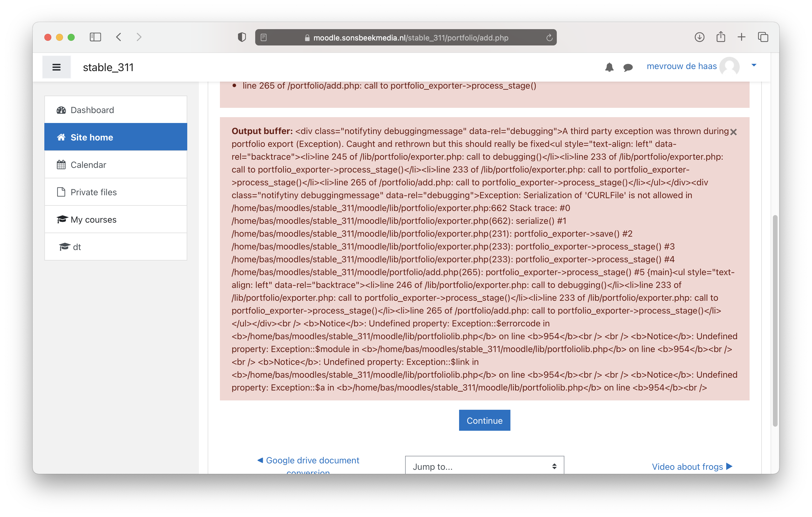This screenshot has width=812, height=517.
Task: Open the Reader view icon in the address bar
Action: click(264, 37)
